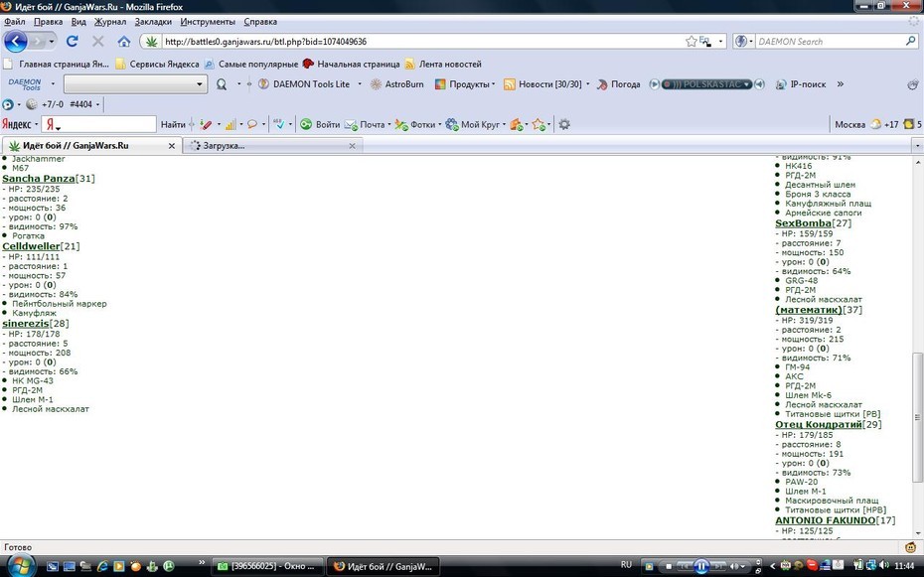Expand #4404 toolbar dropdown
The height and width of the screenshot is (577, 924).
[x=97, y=104]
